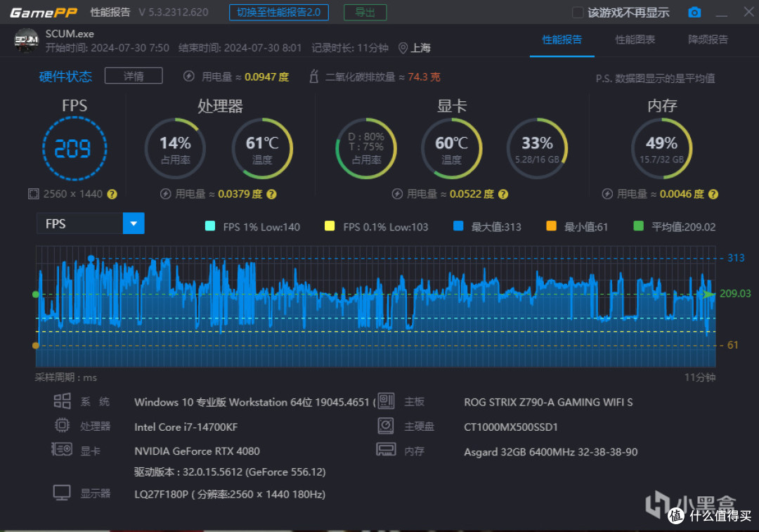Click the CT1000MX500SSD1 disk text
This screenshot has width=759, height=532.
click(x=511, y=427)
